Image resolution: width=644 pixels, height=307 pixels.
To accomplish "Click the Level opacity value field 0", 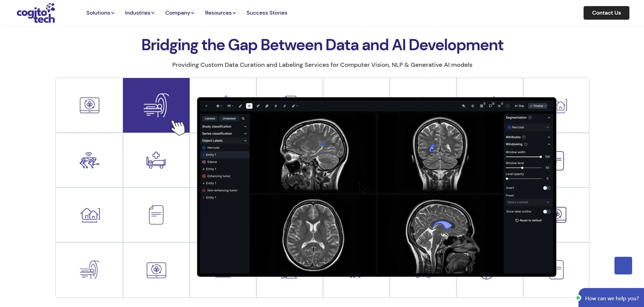I will coord(547,178).
